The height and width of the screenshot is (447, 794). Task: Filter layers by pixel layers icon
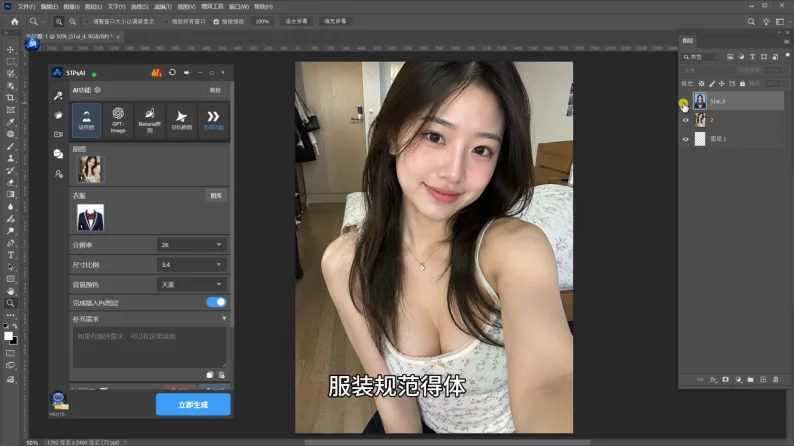tap(730, 57)
